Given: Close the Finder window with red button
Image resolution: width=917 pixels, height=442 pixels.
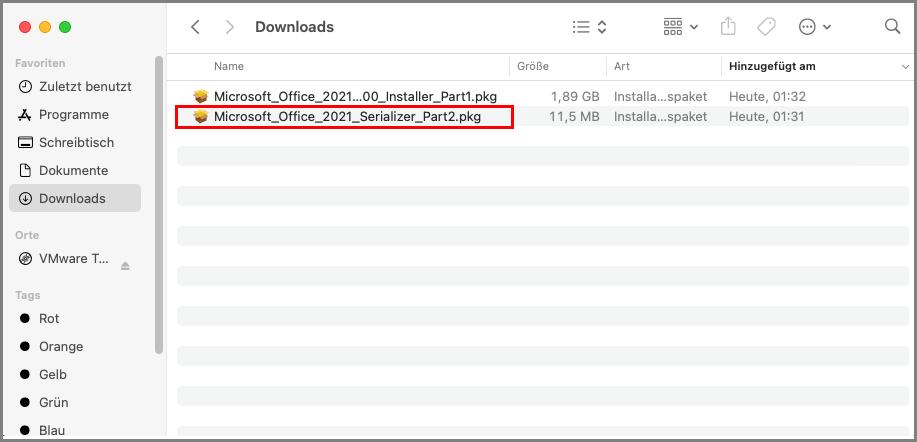Looking at the screenshot, I should pos(25,27).
